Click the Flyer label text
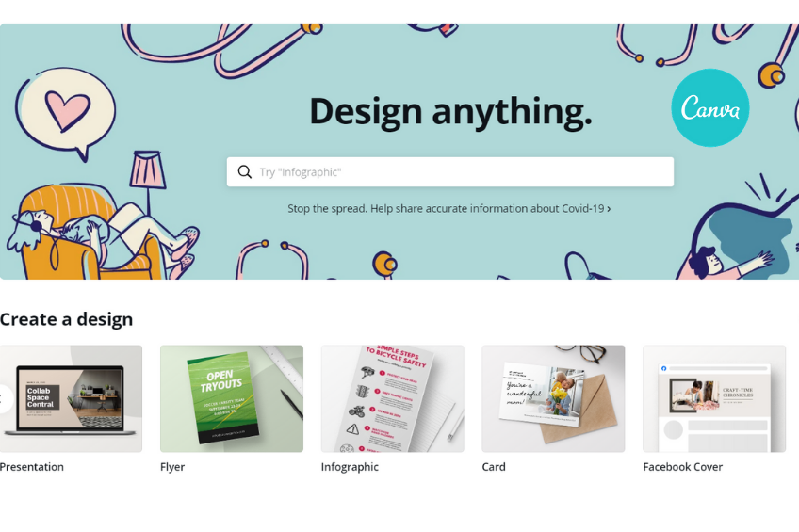The image size is (799, 532). point(172,467)
